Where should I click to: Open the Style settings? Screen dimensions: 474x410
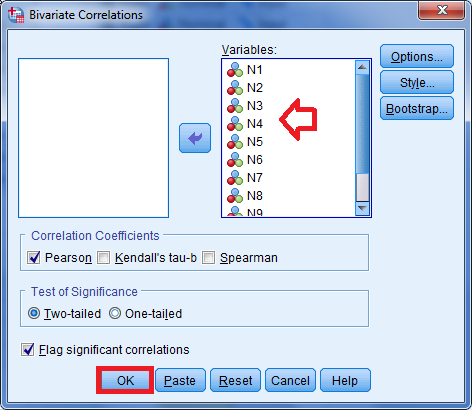pos(417,82)
